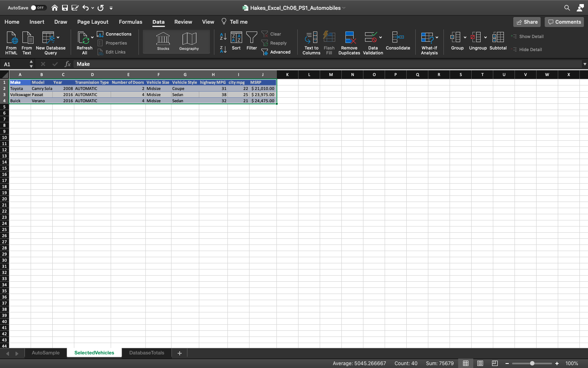Switch to the Formulas ribbon tab
This screenshot has width=588, height=368.
pyautogui.click(x=130, y=22)
